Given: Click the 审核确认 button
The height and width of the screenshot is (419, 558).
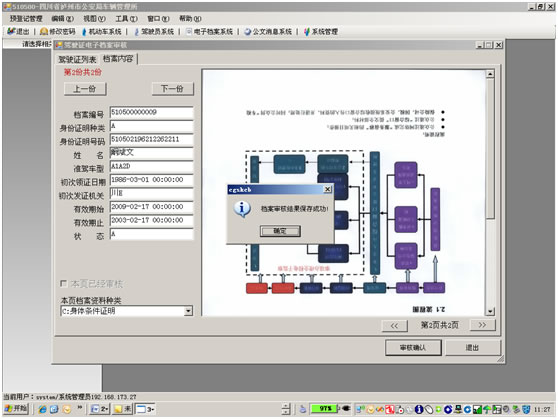Looking at the screenshot, I should pyautogui.click(x=413, y=347).
